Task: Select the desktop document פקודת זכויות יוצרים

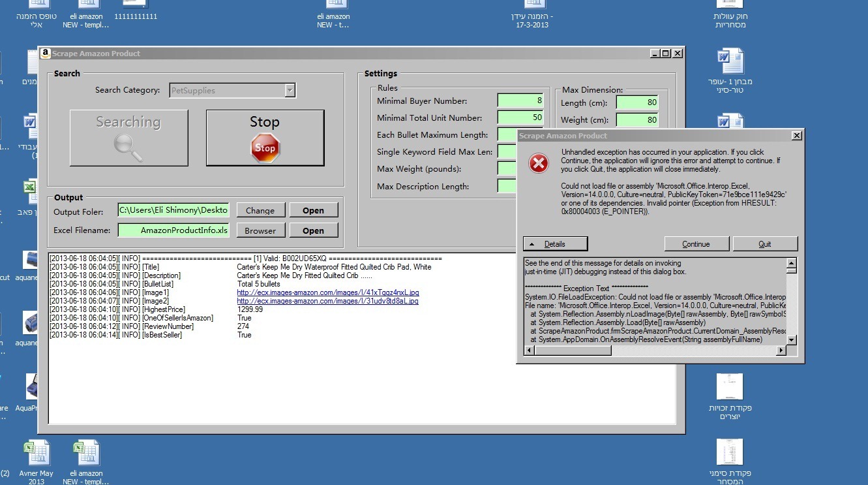Action: pos(730,397)
